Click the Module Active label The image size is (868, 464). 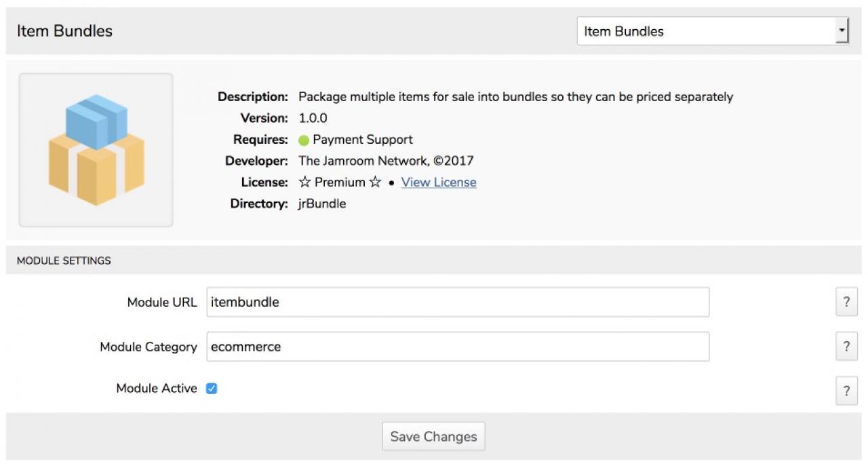point(157,389)
